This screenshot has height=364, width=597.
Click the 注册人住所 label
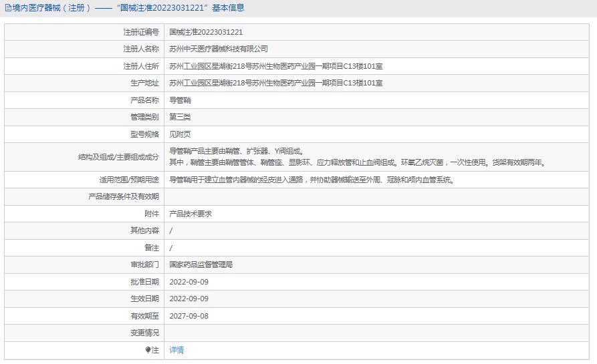tap(141, 66)
